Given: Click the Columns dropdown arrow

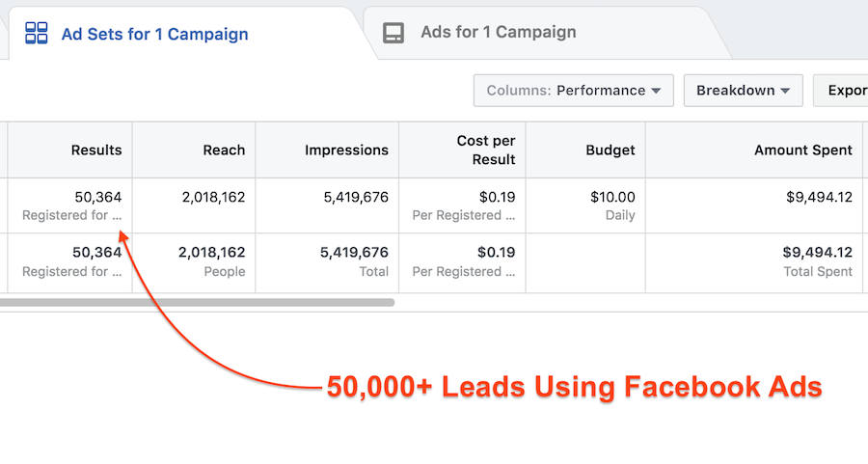Looking at the screenshot, I should point(656,91).
